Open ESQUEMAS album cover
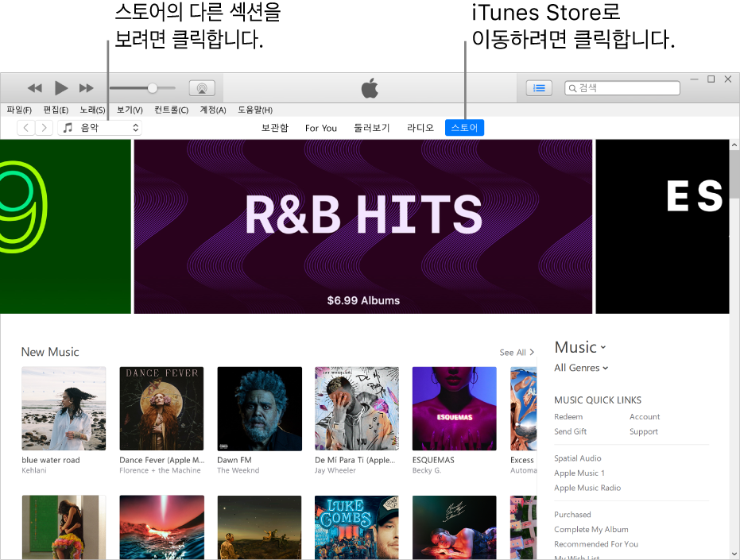 click(x=455, y=408)
